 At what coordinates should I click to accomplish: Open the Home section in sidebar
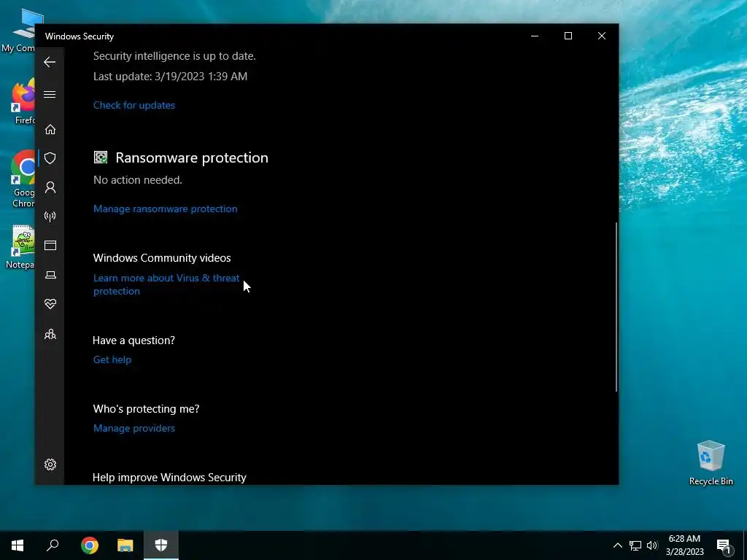[50, 130]
